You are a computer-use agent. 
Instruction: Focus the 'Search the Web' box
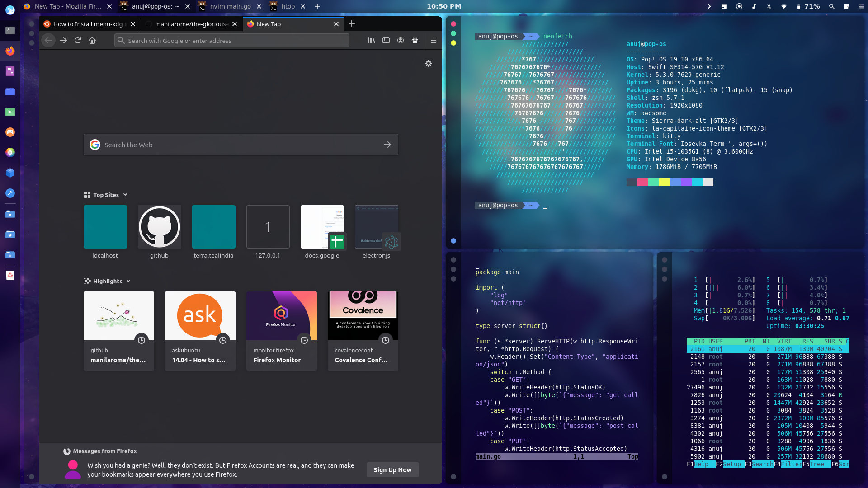click(241, 145)
